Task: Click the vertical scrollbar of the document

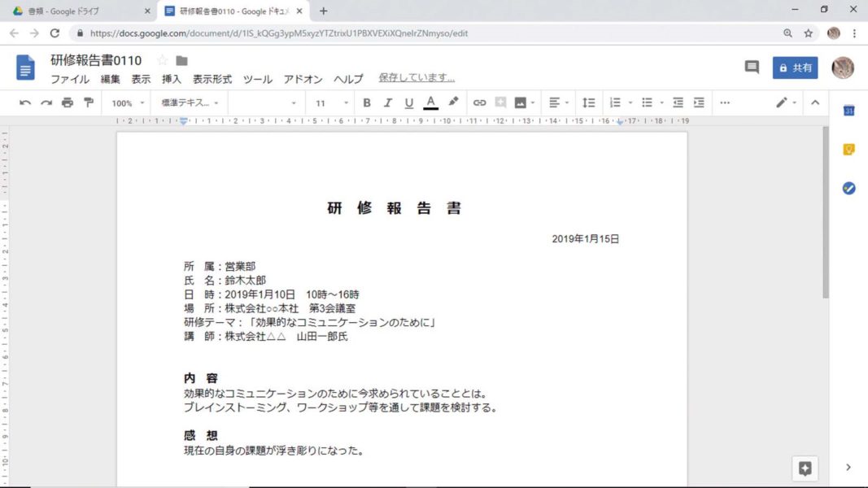Action: (x=826, y=213)
